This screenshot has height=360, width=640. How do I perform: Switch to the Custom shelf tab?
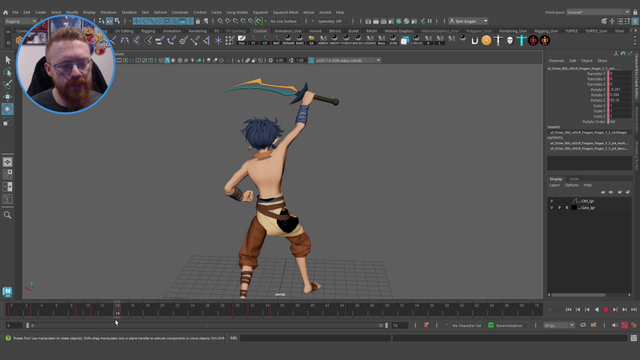(x=260, y=31)
